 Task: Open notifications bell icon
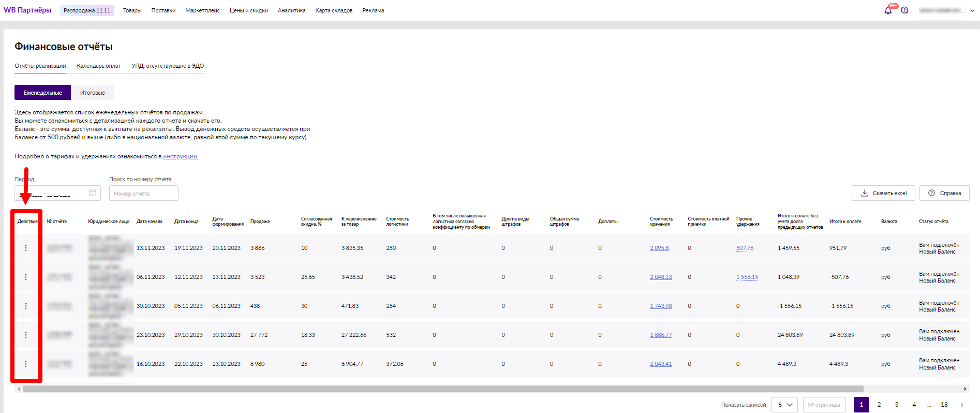(x=888, y=10)
